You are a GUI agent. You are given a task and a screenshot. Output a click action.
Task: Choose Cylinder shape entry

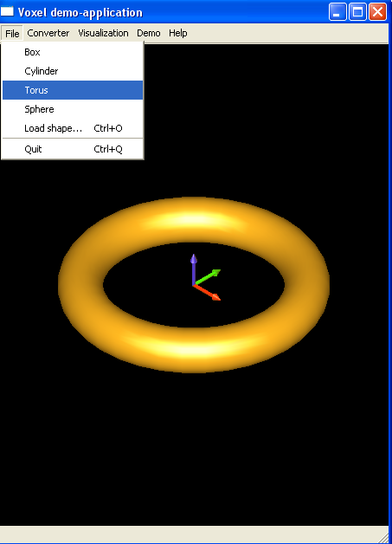point(73,71)
